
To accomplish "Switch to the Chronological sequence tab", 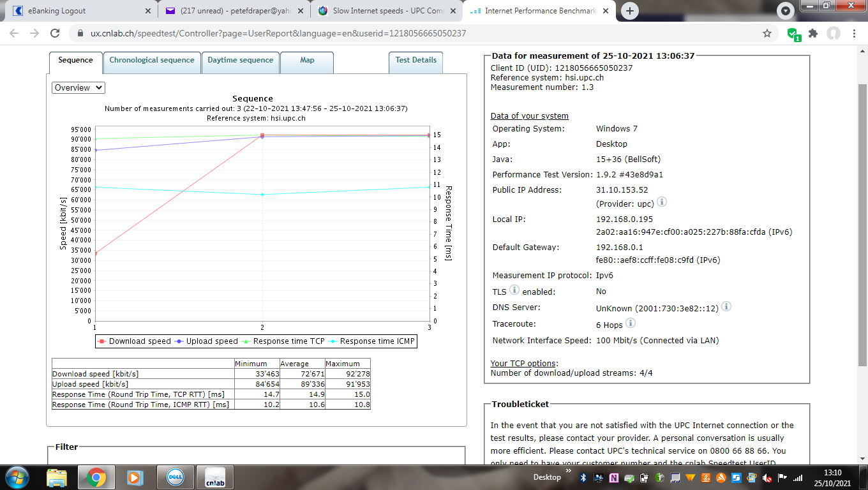I will tap(152, 60).
